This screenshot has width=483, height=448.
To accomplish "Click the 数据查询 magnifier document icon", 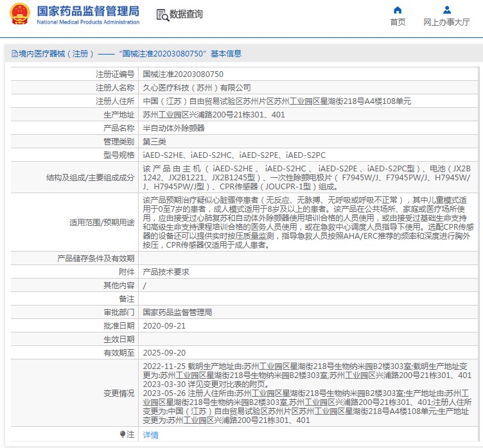I will pyautogui.click(x=163, y=14).
